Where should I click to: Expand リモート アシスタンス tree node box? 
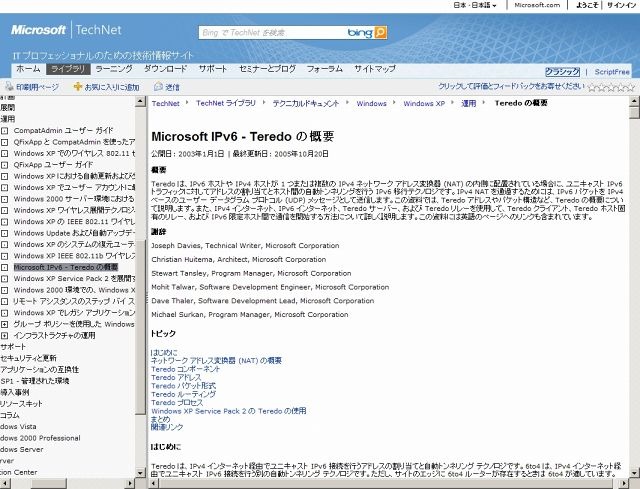[x=4, y=302]
